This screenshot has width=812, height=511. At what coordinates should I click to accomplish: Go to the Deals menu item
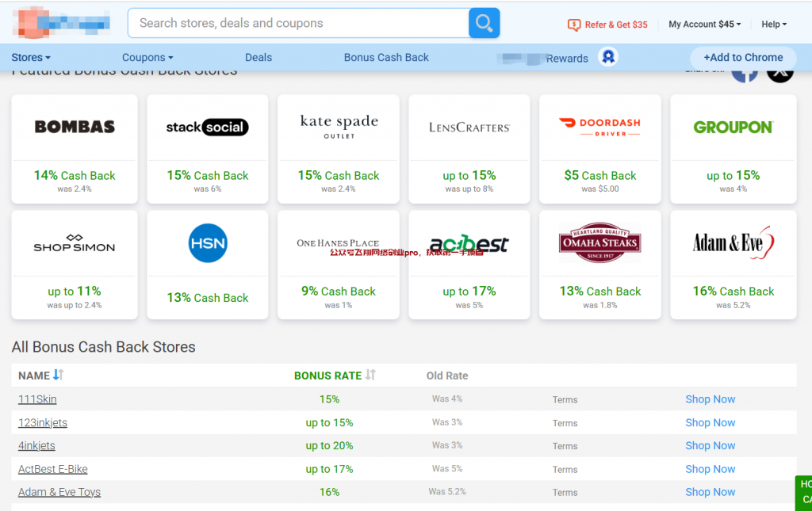point(259,58)
